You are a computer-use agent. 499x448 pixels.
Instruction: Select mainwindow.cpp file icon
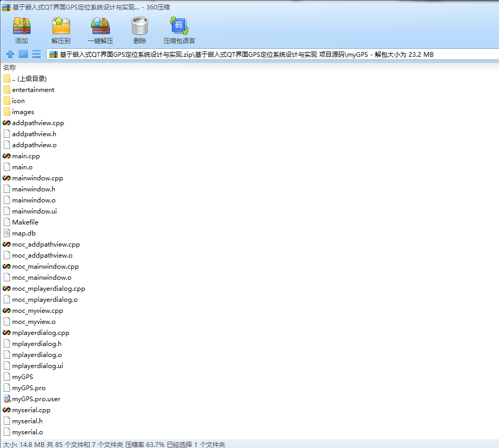(x=7, y=178)
